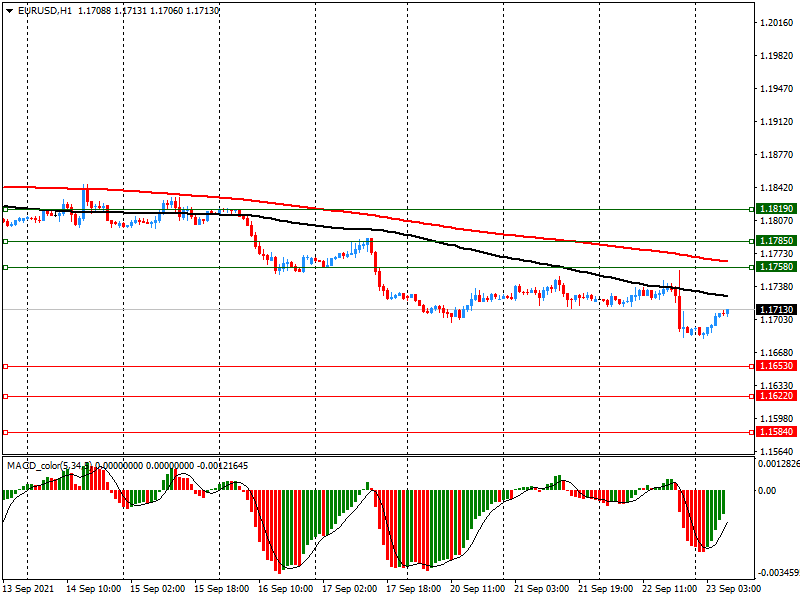Click the 1.16680 price axis value
The width and height of the screenshot is (800, 600).
(x=777, y=353)
